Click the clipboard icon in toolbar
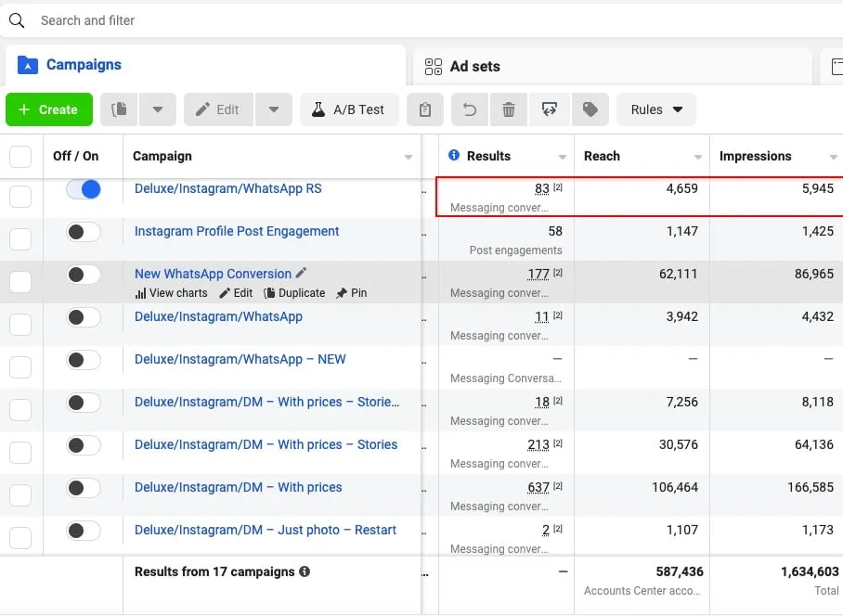 point(425,109)
